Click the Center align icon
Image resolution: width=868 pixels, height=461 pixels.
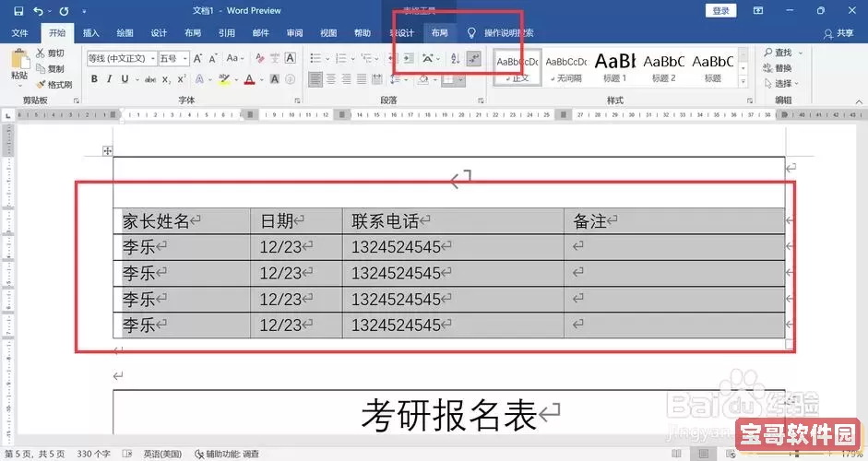pos(331,79)
